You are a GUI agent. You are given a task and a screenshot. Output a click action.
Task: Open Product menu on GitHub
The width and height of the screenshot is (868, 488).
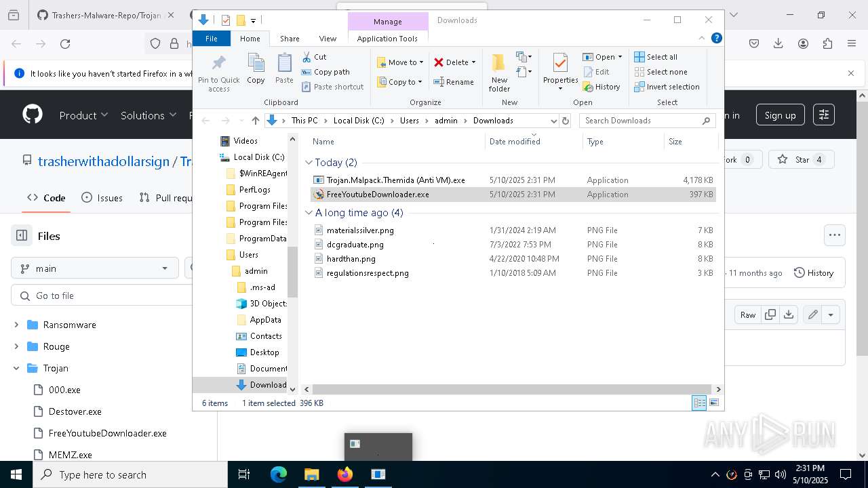[x=83, y=115]
